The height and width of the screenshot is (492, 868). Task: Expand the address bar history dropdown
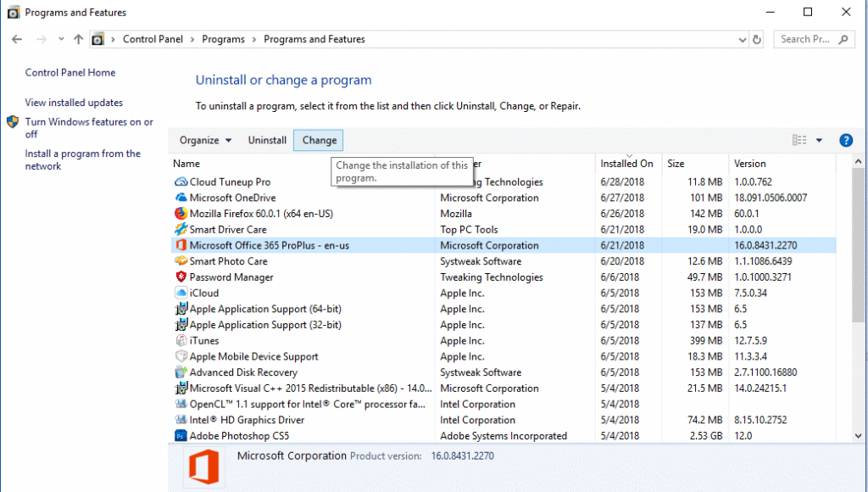(743, 39)
